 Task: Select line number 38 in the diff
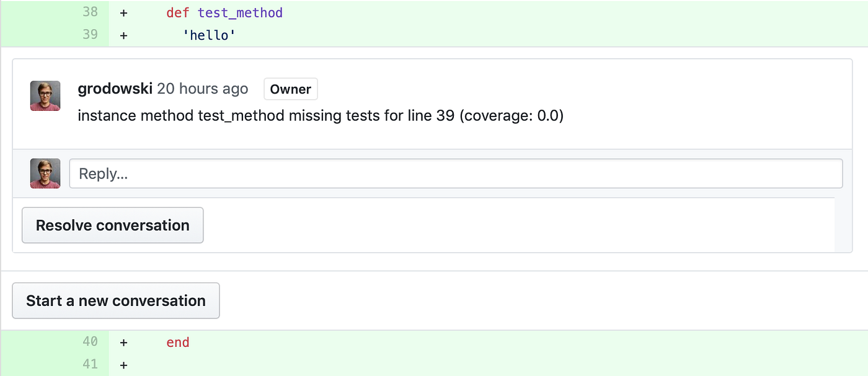click(x=90, y=12)
